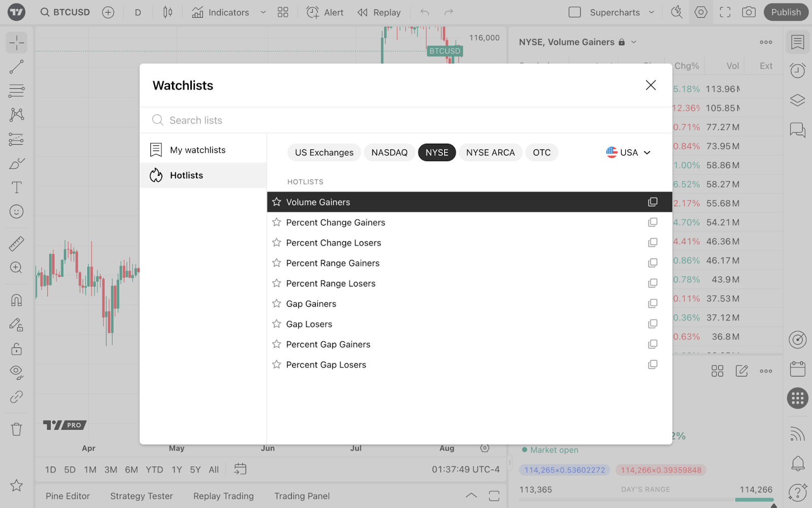This screenshot has width=812, height=508.
Task: Open the Gap Gainers hotlist
Action: coord(469,304)
